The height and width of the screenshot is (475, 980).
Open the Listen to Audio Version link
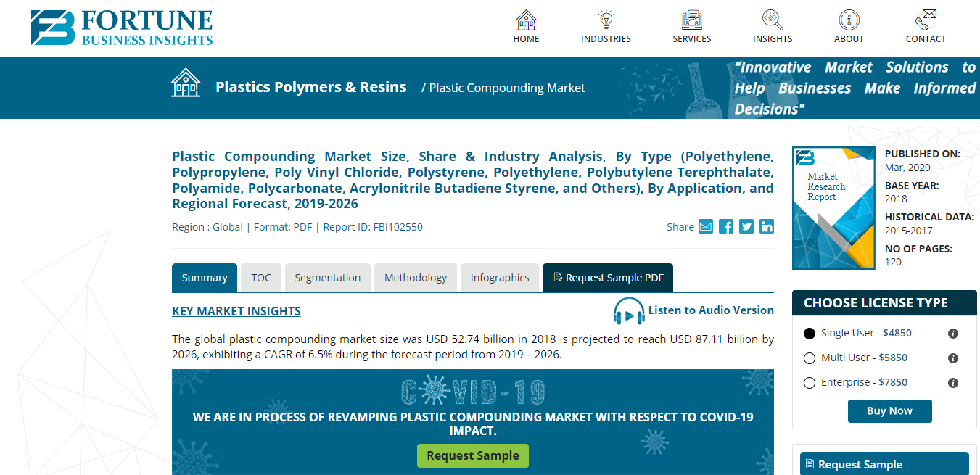point(711,310)
